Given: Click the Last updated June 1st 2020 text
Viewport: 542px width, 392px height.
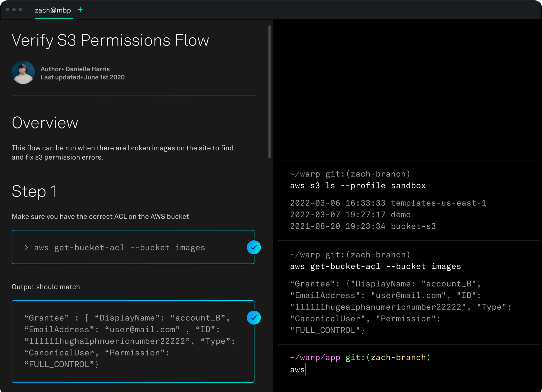Looking at the screenshot, I should (x=82, y=77).
